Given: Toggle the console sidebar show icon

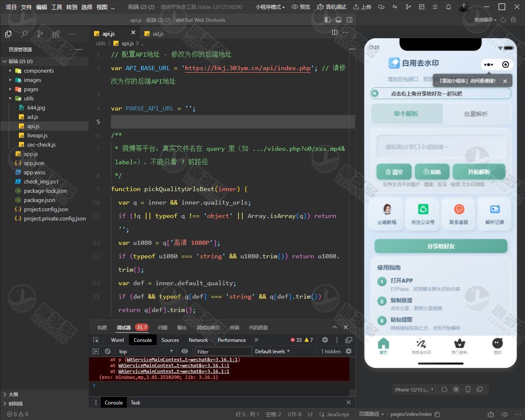Looking at the screenshot, I should 96,352.
